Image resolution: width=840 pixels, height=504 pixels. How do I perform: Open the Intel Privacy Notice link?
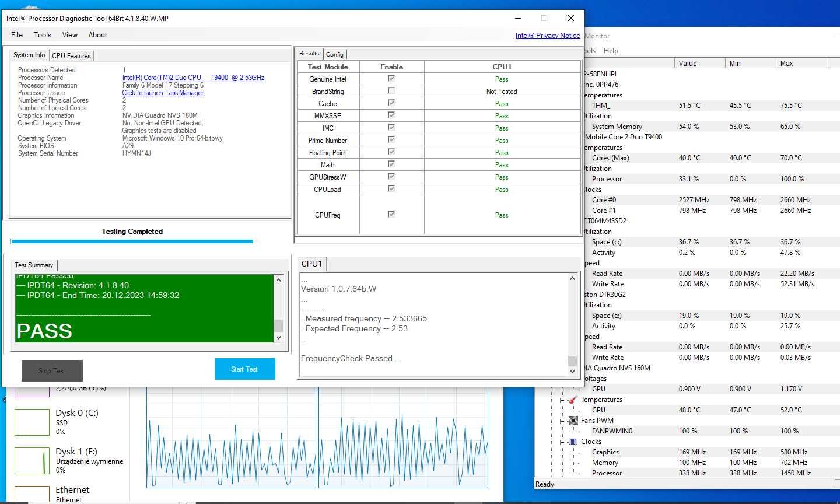[548, 36]
